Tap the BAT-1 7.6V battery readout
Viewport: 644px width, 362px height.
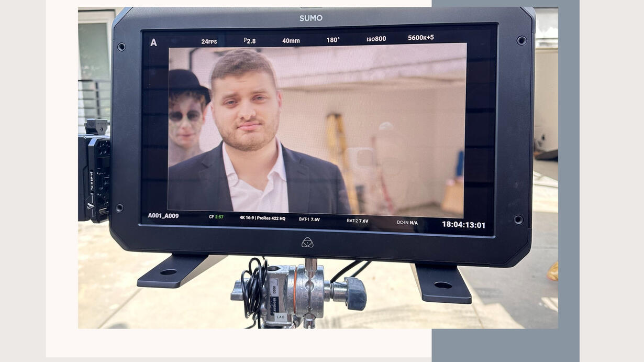pos(309,219)
